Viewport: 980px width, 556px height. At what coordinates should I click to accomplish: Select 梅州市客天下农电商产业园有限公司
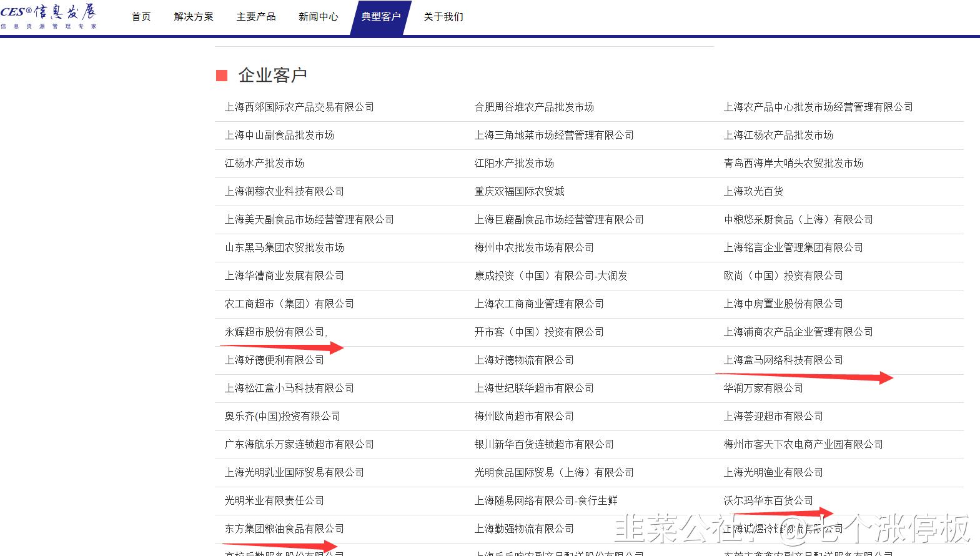[803, 445]
